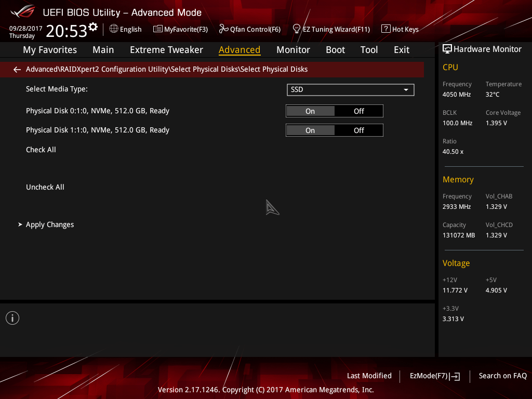Open the Extreme Tweaker tab
This screenshot has height=399, width=532.
coord(166,50)
